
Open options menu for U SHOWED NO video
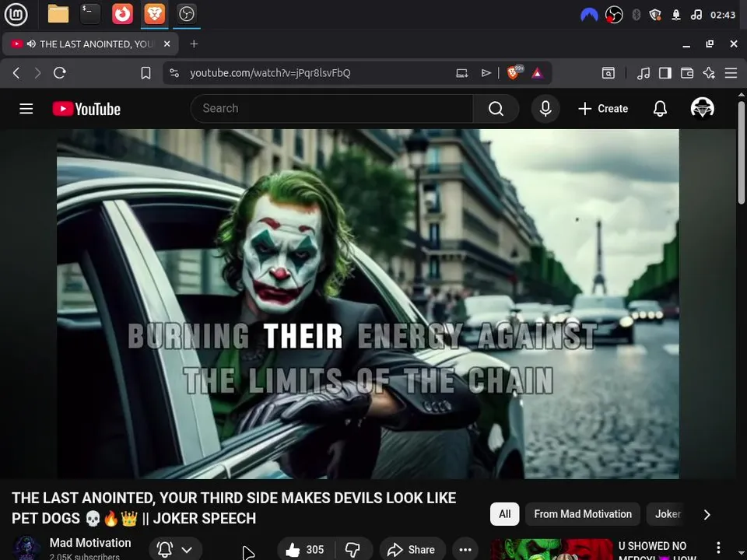click(718, 548)
